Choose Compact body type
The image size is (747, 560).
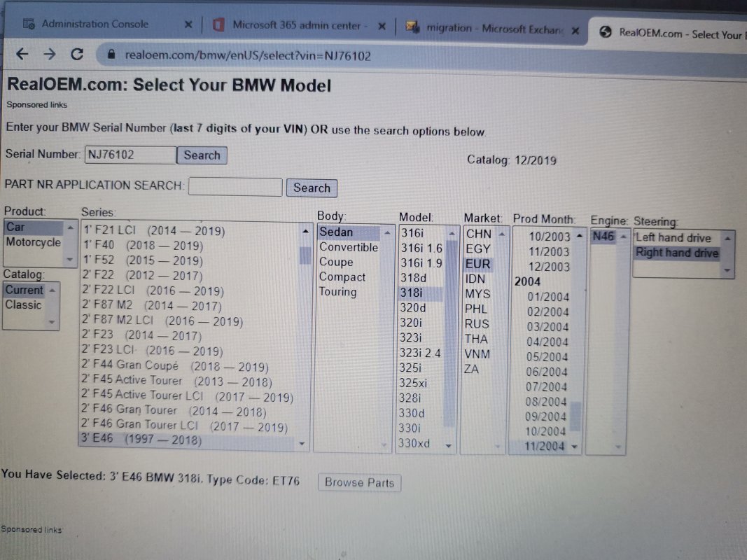point(349,276)
